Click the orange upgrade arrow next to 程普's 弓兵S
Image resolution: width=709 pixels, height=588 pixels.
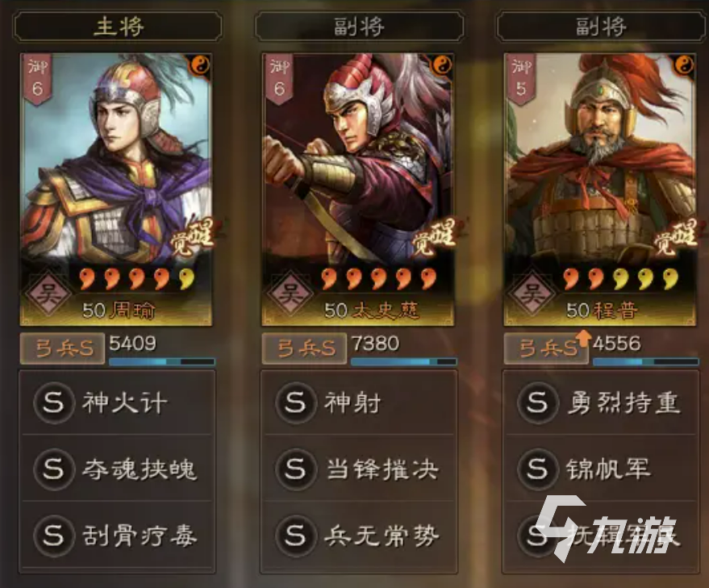584,338
